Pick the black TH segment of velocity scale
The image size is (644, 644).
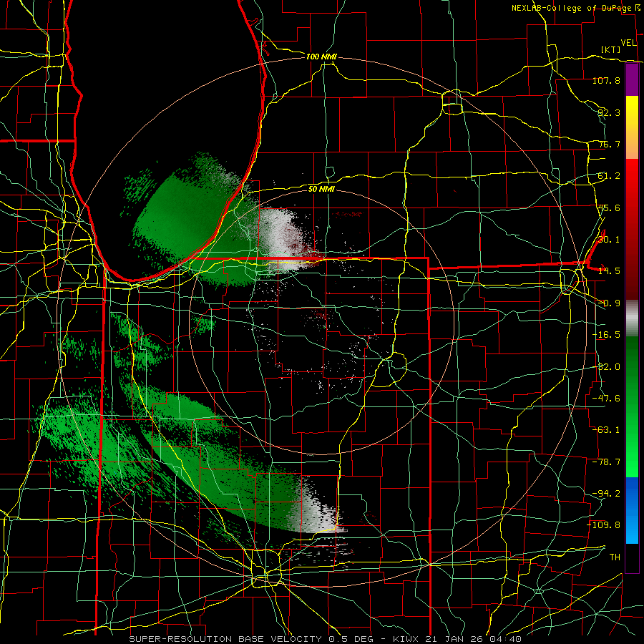pyautogui.click(x=632, y=557)
